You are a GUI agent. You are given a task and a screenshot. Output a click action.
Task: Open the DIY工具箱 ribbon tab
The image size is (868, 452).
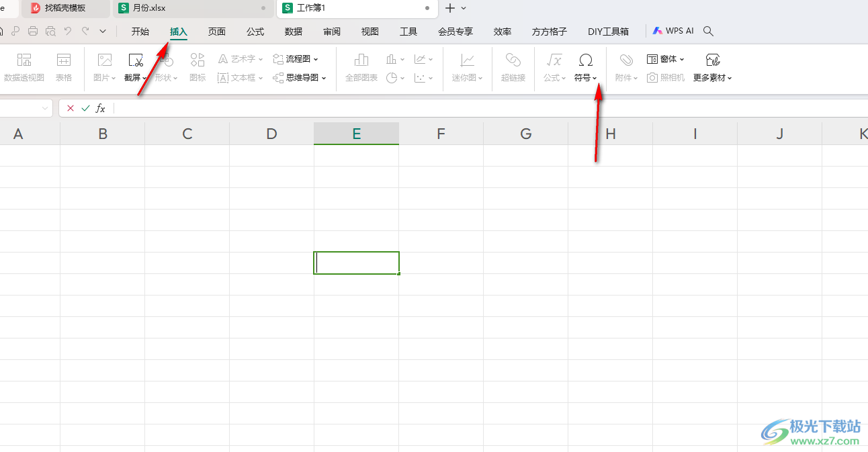[x=609, y=32]
